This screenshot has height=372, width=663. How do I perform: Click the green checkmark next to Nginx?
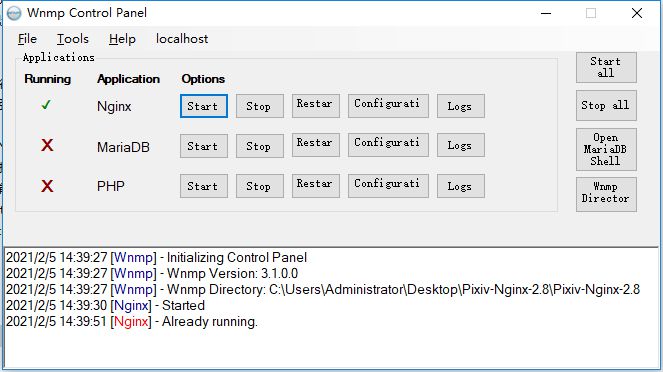46,104
